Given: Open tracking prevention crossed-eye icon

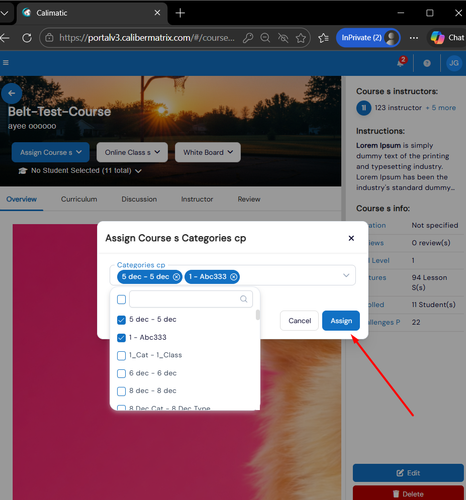Looking at the screenshot, I should point(283,38).
